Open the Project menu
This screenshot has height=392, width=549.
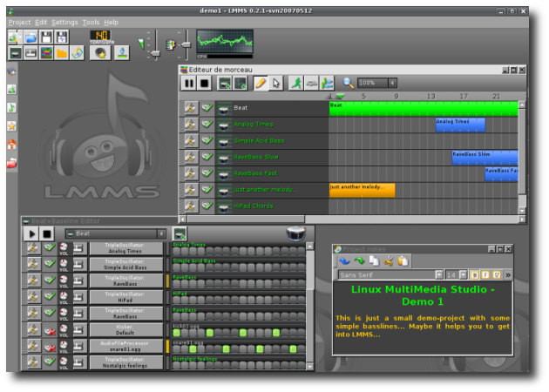pyautogui.click(x=19, y=23)
